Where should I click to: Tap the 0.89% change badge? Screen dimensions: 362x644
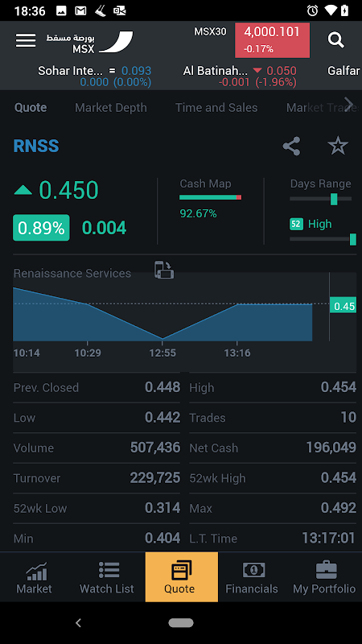(x=41, y=228)
